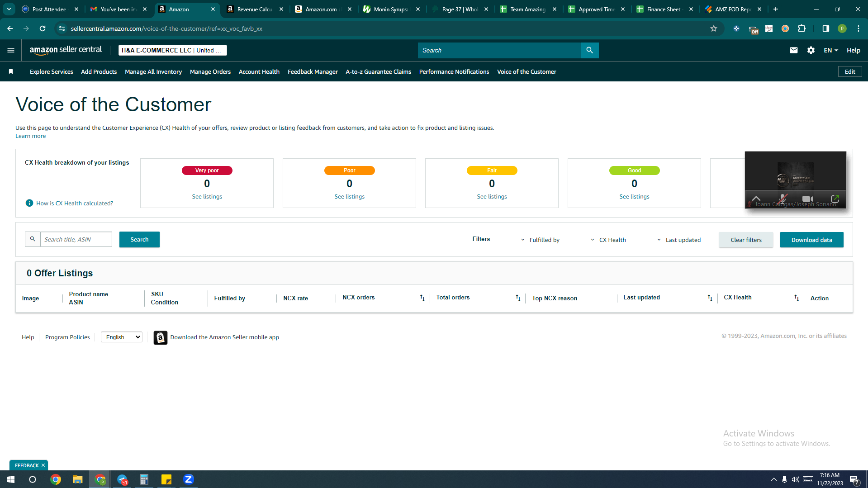Open the Chrome profile avatar

[842, 28]
